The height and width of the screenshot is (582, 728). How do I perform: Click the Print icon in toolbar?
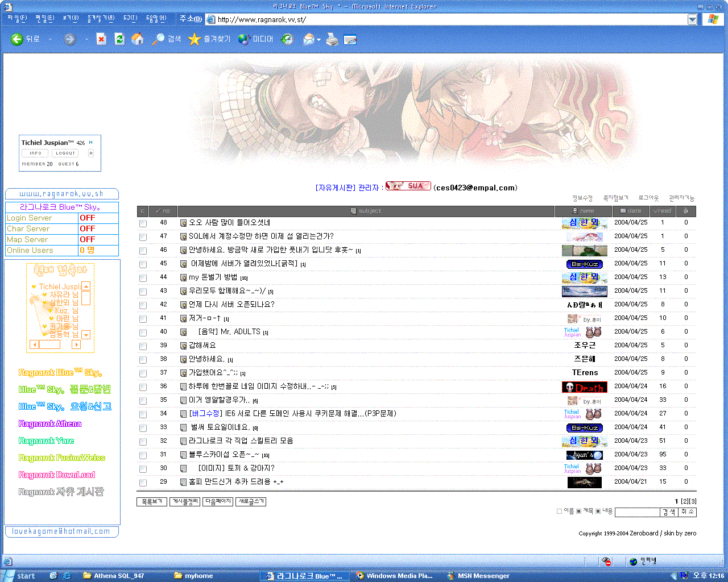click(x=332, y=39)
